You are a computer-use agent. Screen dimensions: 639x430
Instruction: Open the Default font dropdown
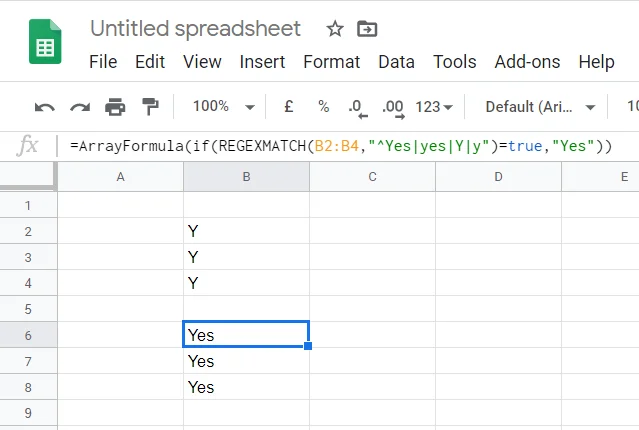(540, 106)
